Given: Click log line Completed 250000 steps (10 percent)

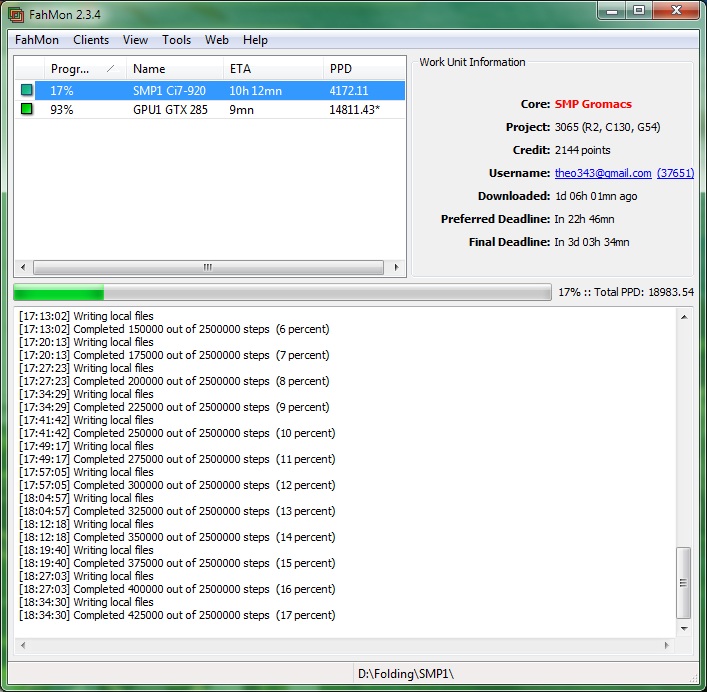Looking at the screenshot, I should (177, 433).
